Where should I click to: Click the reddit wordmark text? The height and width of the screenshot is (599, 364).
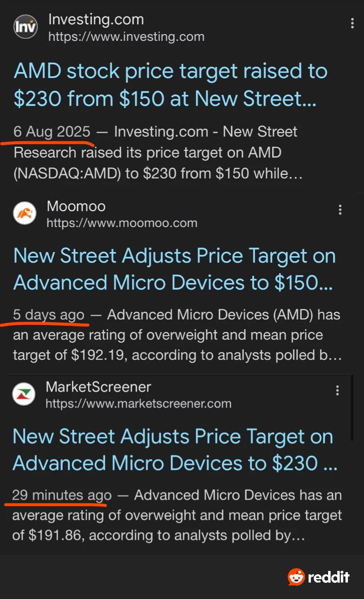click(329, 577)
